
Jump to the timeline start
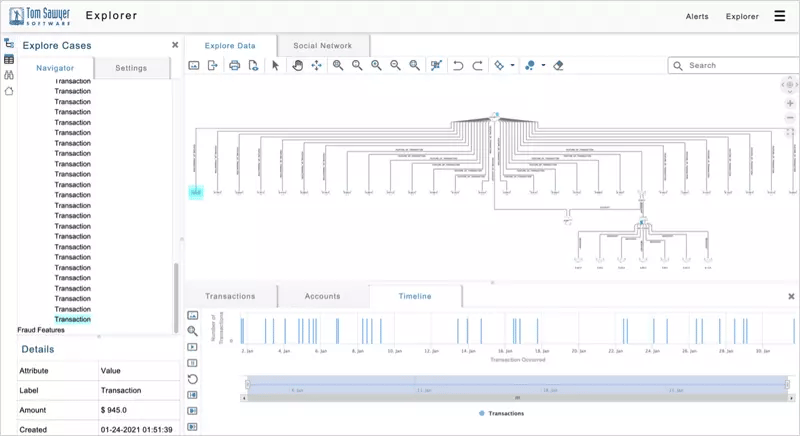[x=192, y=395]
